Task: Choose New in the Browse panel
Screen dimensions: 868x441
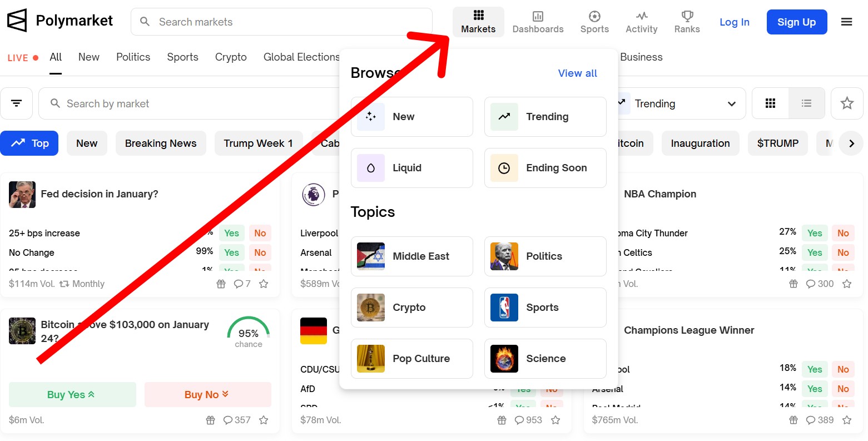Action: click(412, 117)
